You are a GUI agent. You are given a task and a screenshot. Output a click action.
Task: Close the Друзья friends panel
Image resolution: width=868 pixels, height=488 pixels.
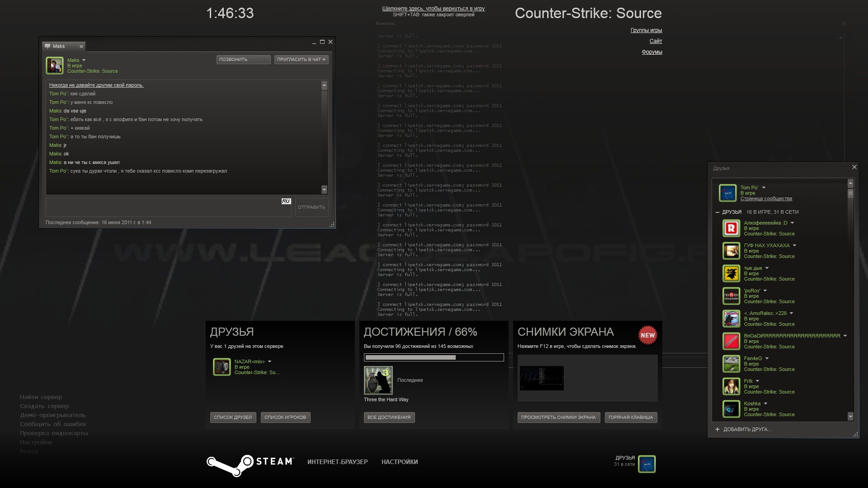[854, 167]
